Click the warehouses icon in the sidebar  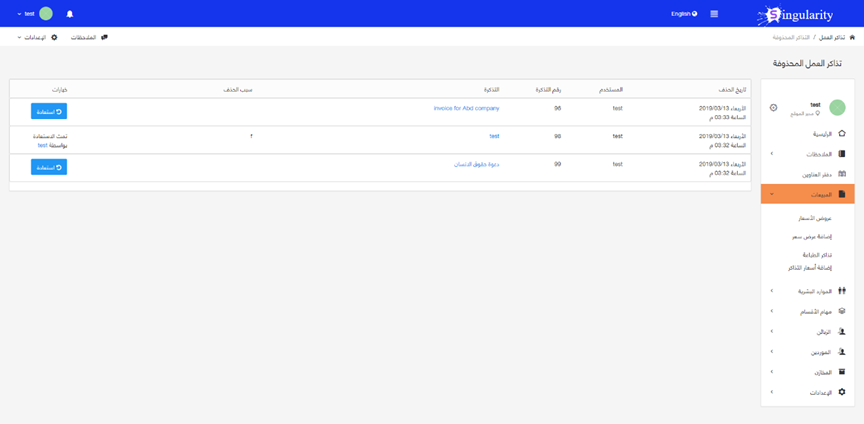point(842,372)
